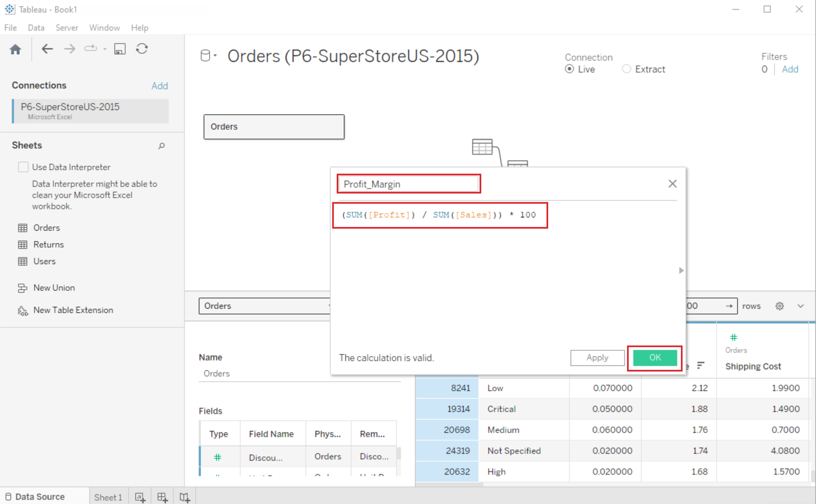Close the calculation dialog with X
This screenshot has height=504, width=816.
[x=672, y=184]
